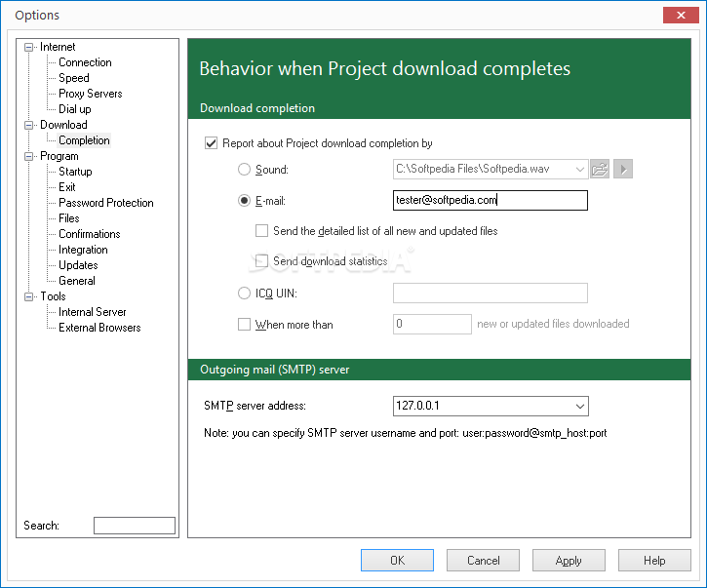The image size is (707, 588).
Task: Open the Internal Server page
Action: (x=92, y=312)
